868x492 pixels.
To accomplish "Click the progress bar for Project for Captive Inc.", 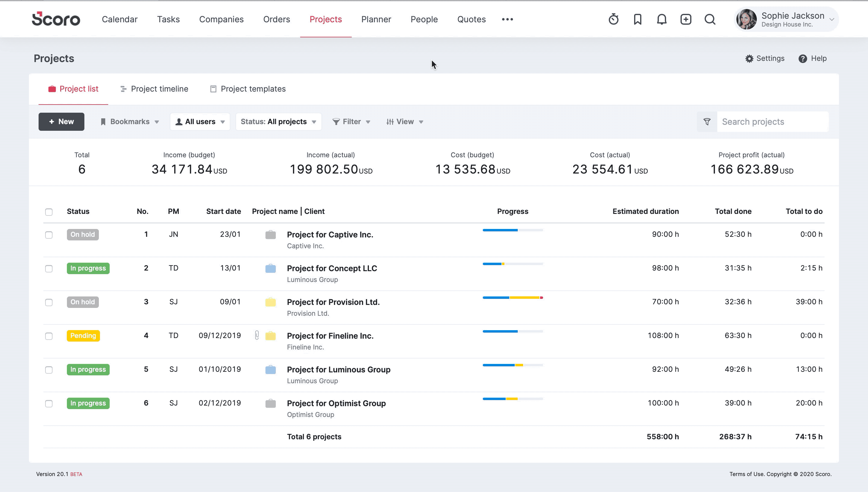I will coord(513,230).
